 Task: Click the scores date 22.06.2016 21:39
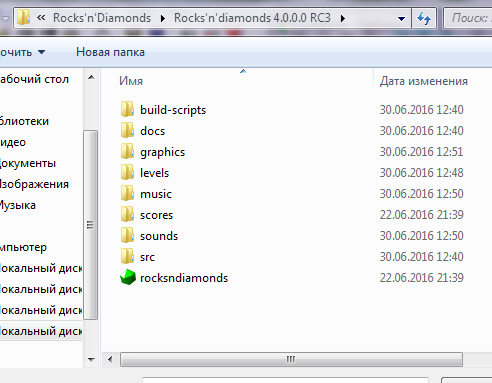coord(421,215)
